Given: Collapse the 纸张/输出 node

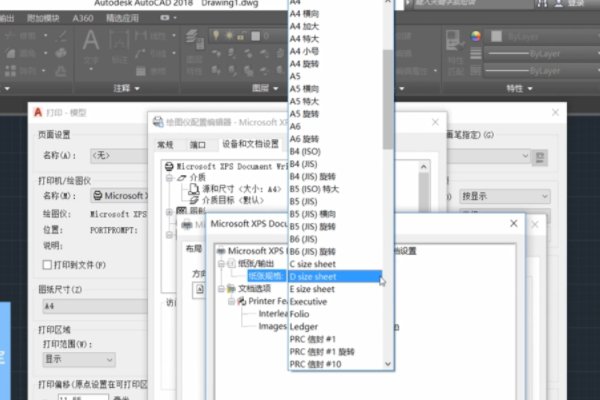Looking at the screenshot, I should coord(221,263).
